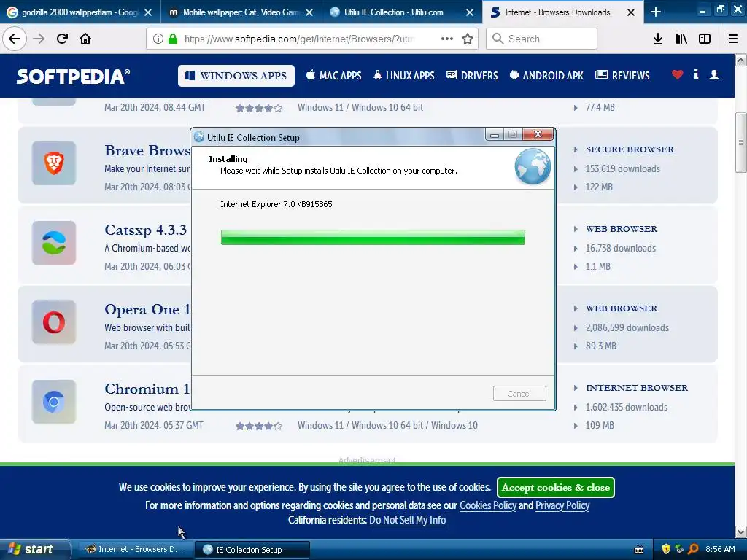The width and height of the screenshot is (747, 560).
Task: Open the Chromium listing title
Action: click(x=147, y=389)
